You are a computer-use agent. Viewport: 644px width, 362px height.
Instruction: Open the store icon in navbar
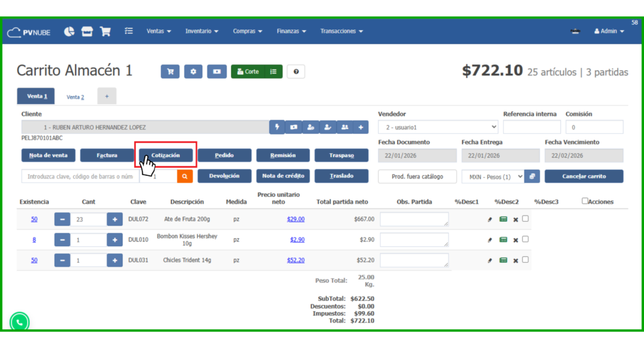click(87, 31)
